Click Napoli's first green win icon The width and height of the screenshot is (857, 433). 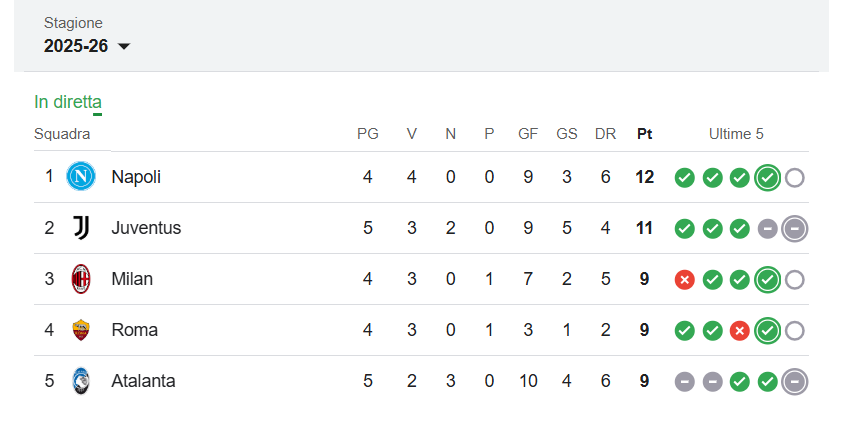[684, 178]
